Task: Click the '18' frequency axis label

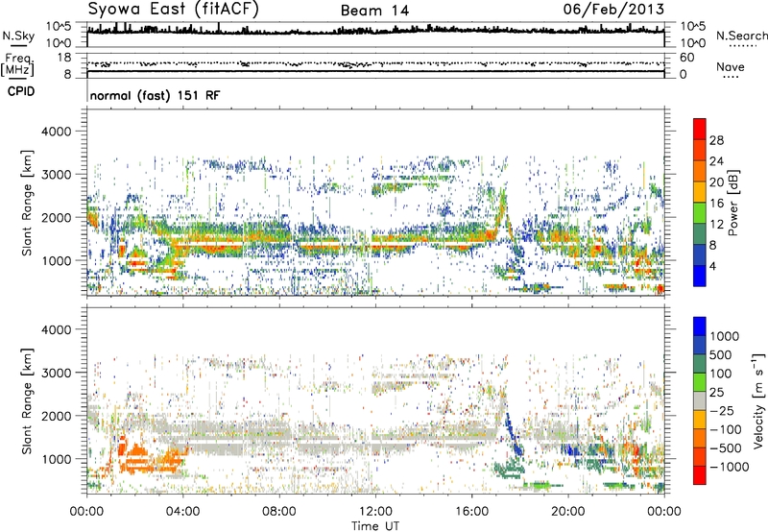Action: (64, 58)
